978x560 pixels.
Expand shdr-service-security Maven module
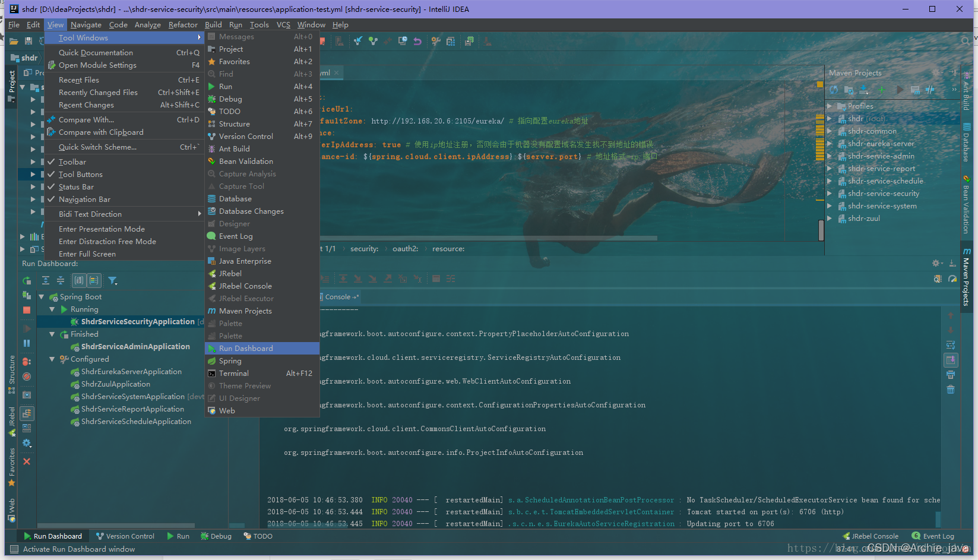830,194
